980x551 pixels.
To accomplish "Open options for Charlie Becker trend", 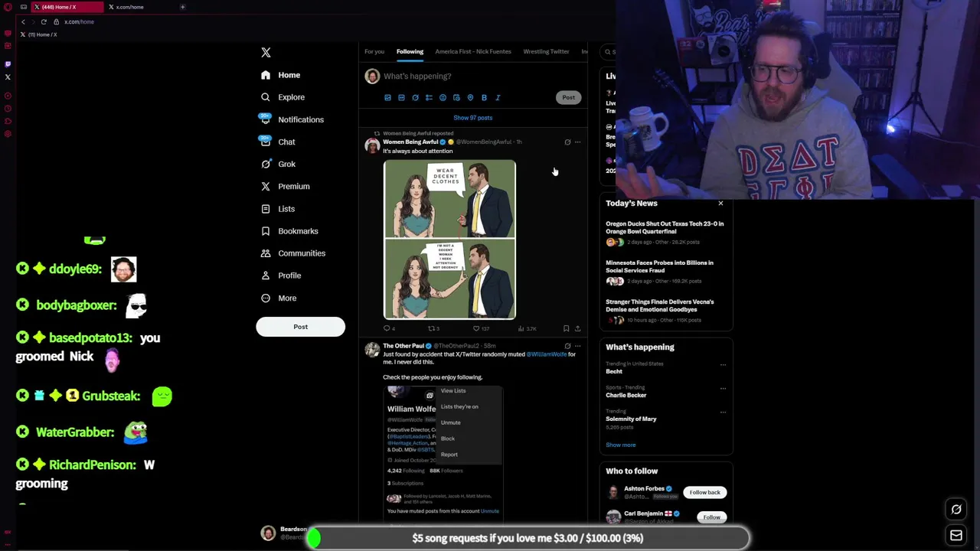I will [x=723, y=388].
